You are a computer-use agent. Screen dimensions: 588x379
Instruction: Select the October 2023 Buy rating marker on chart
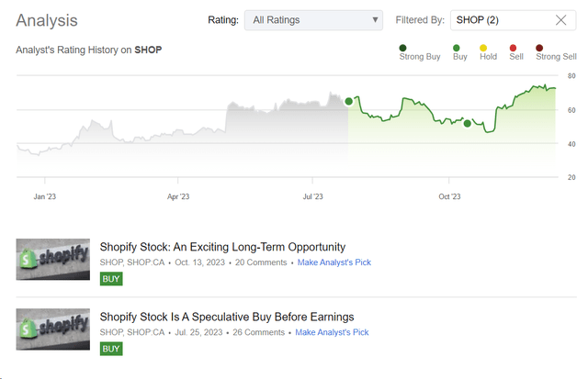468,124
